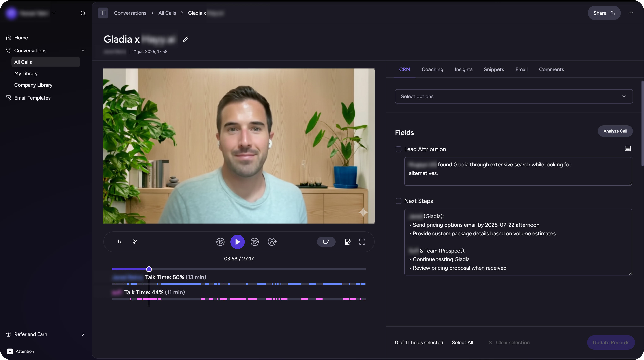644x360 pixels.
Task: Open the search icon in sidebar
Action: coord(83,13)
